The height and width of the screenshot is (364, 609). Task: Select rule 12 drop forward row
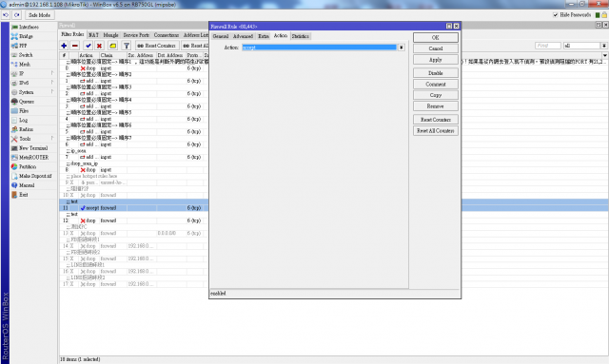point(134,220)
